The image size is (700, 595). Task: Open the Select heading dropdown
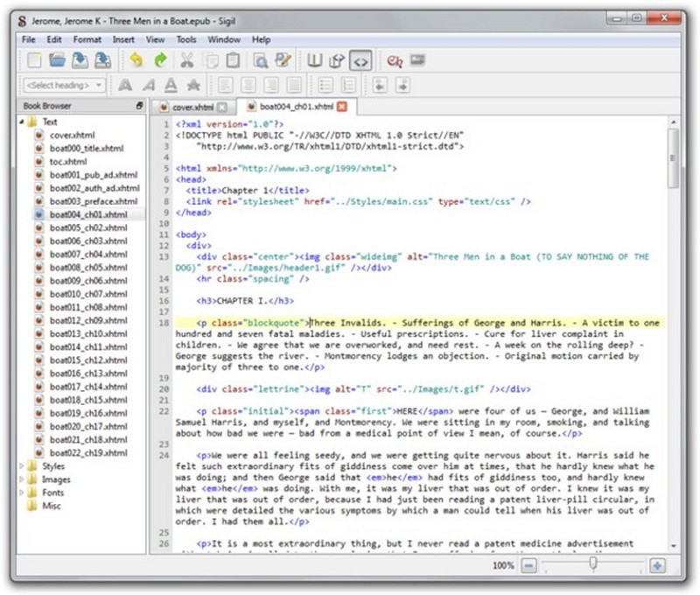pos(64,85)
